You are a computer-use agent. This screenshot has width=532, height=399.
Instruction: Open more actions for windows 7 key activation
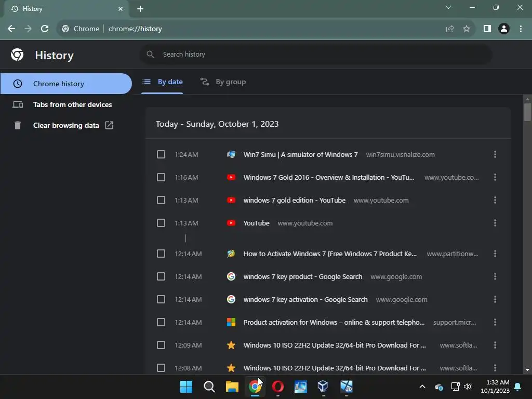point(495,299)
